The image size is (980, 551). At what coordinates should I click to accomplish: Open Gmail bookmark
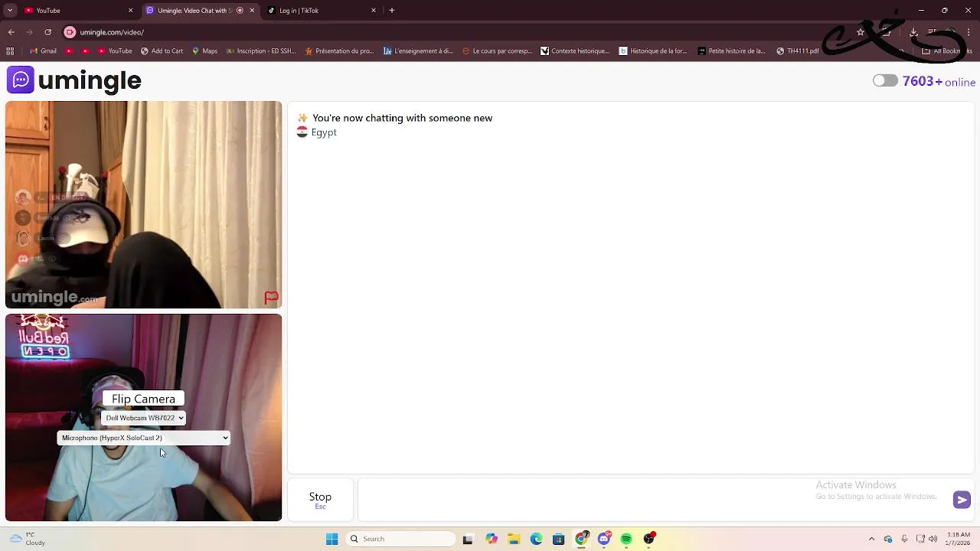43,51
